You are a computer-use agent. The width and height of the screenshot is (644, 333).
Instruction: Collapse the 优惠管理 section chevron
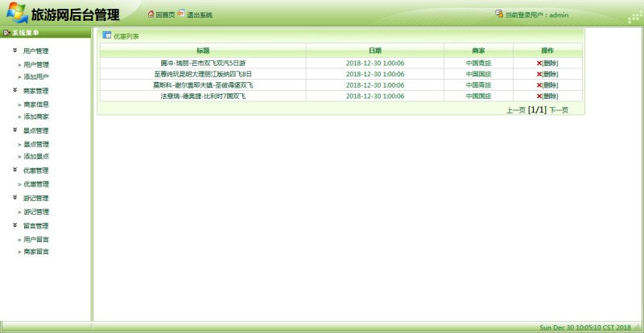pos(14,170)
